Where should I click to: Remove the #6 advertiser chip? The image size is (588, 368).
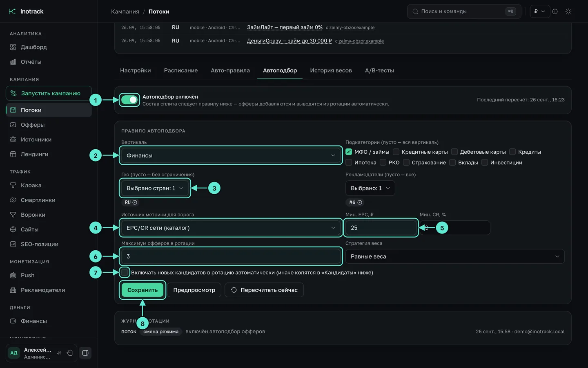pyautogui.click(x=360, y=202)
